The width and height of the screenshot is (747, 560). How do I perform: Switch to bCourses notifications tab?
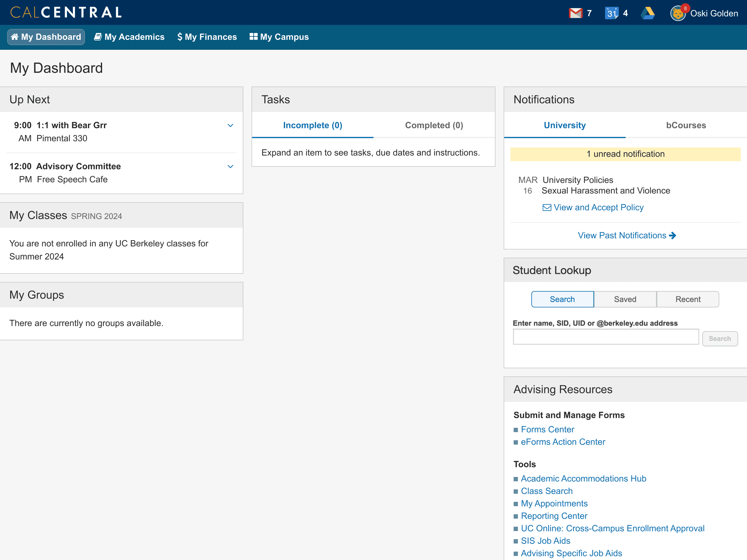click(x=686, y=125)
